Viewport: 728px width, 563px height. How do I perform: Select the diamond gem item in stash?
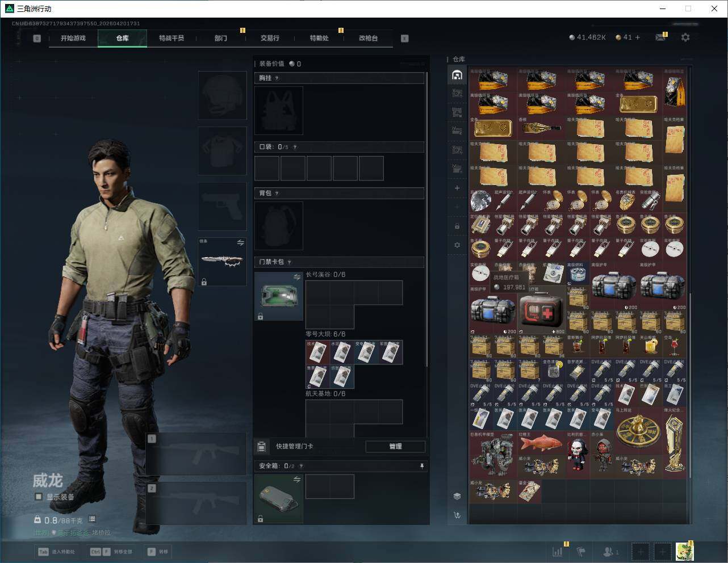click(x=481, y=201)
